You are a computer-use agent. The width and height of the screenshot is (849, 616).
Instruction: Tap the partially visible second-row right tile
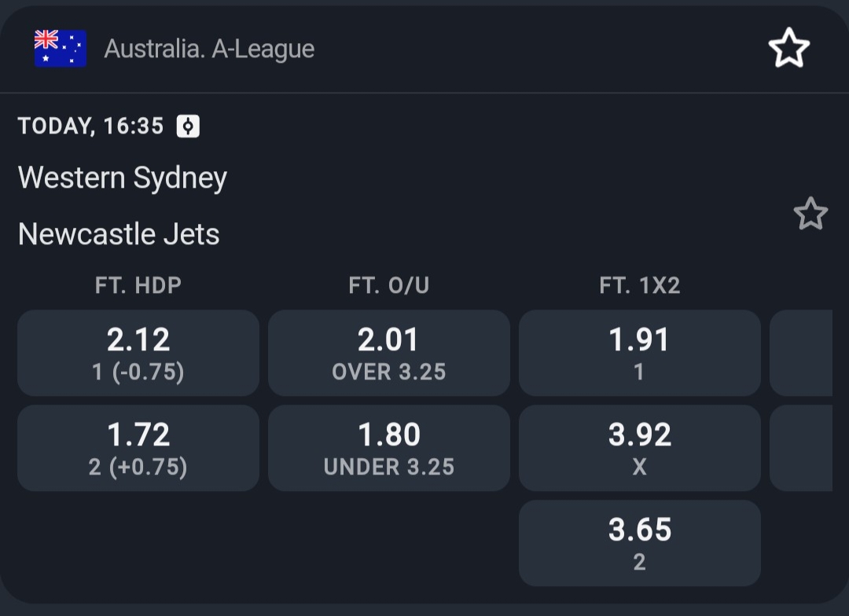[802, 448]
